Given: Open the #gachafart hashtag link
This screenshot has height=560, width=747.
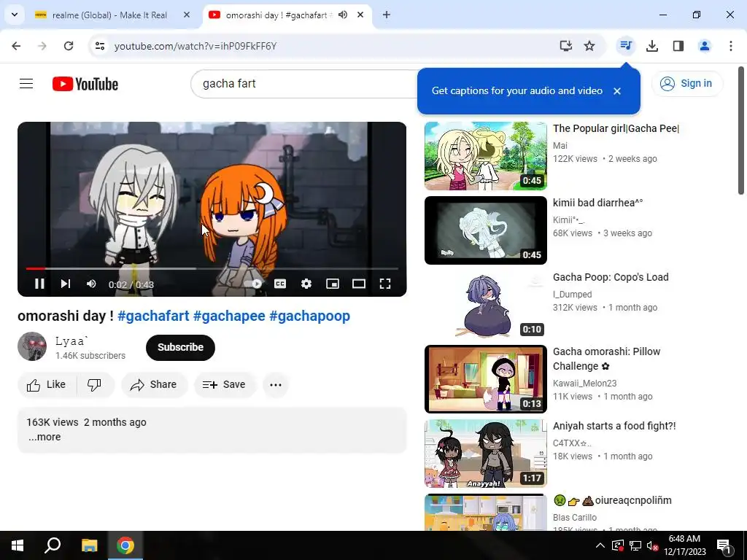Looking at the screenshot, I should click(153, 316).
